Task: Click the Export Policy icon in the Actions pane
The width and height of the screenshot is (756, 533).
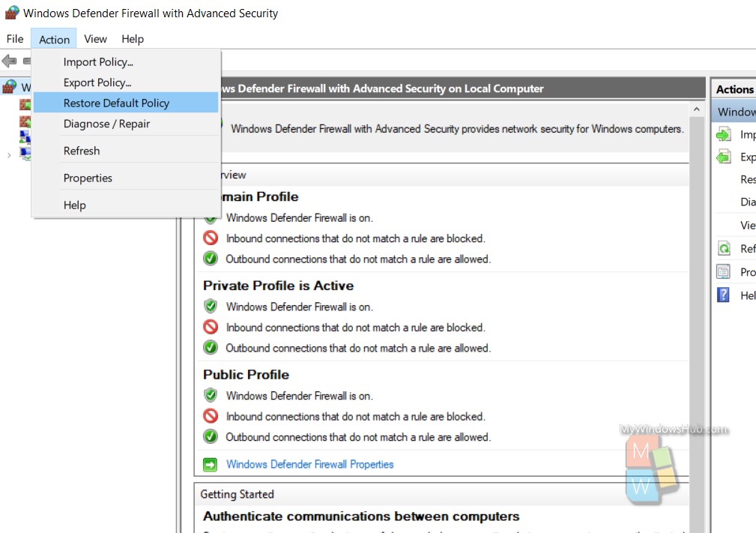Action: tap(723, 157)
